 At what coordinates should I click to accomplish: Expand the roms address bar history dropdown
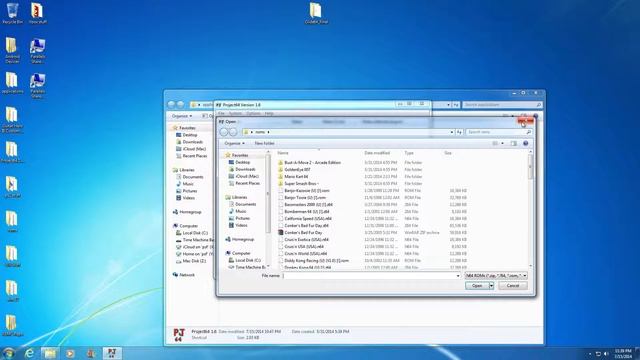tap(452, 132)
